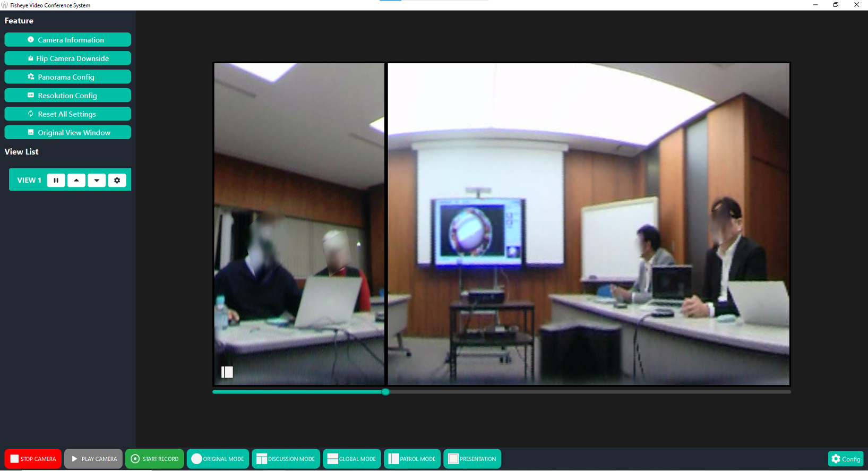
Task: Start recording video
Action: coord(154,459)
